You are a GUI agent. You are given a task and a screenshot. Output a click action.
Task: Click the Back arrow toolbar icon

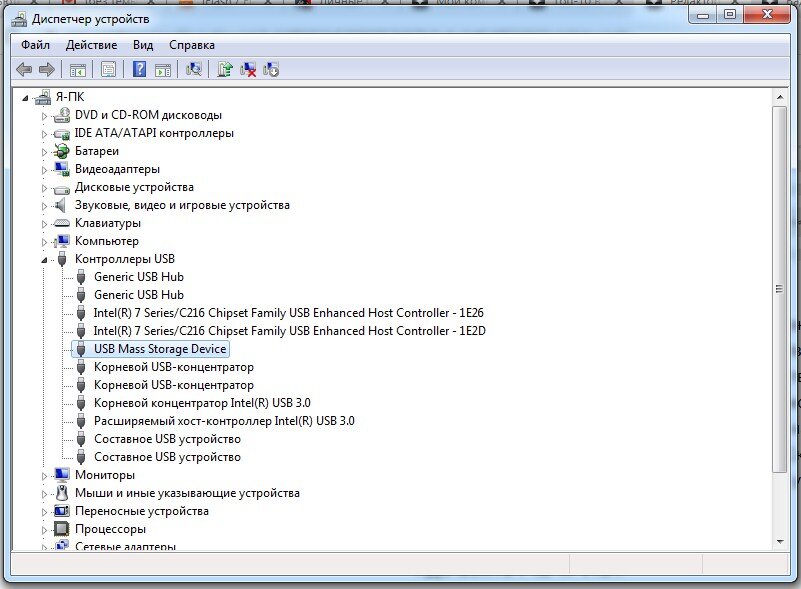point(24,69)
